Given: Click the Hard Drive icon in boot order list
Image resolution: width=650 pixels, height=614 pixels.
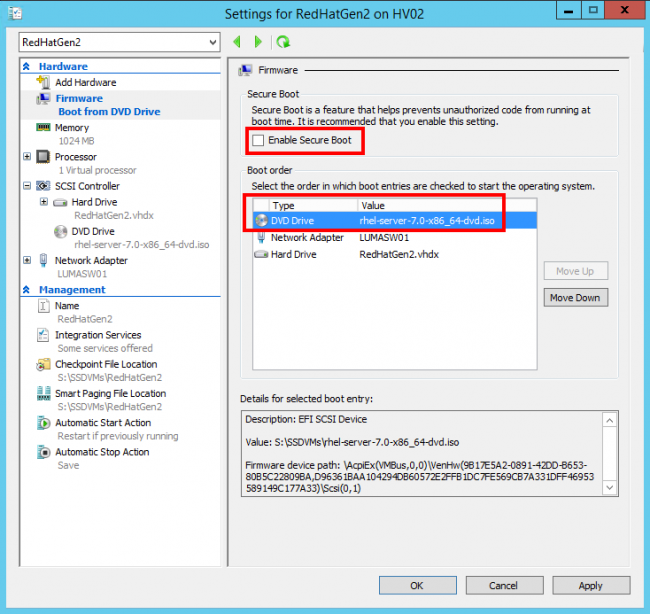Looking at the screenshot, I should click(x=261, y=255).
